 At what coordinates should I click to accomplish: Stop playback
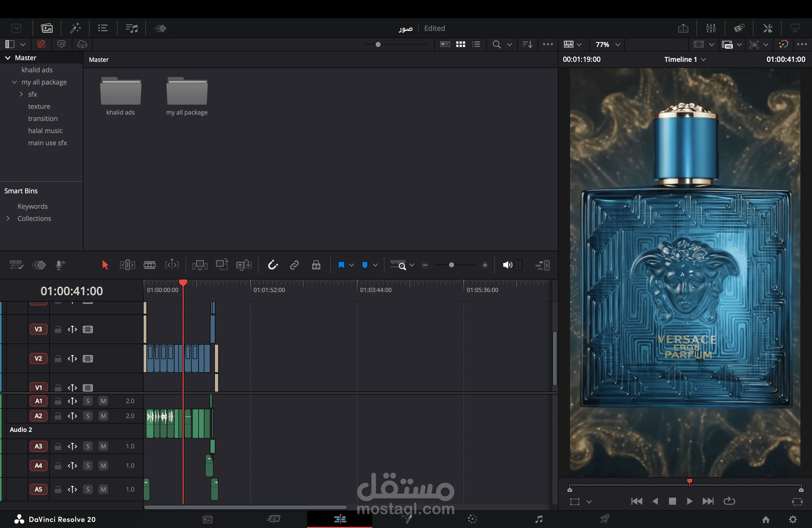coord(673,501)
